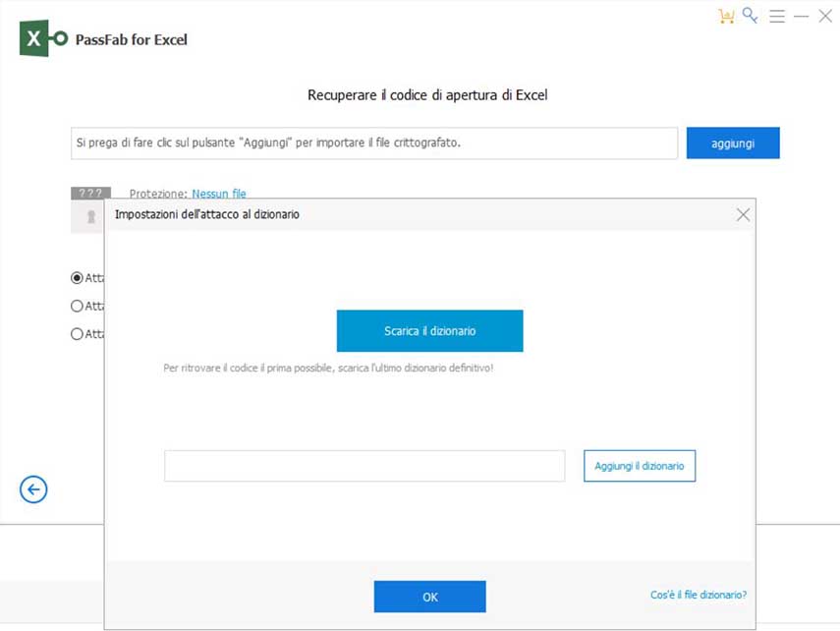Open the key registration icon
Viewport: 840px width, 631px height.
(x=751, y=16)
